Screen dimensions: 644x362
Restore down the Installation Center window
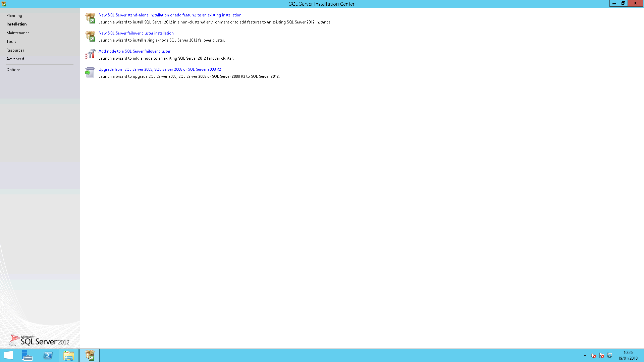coord(623,3)
